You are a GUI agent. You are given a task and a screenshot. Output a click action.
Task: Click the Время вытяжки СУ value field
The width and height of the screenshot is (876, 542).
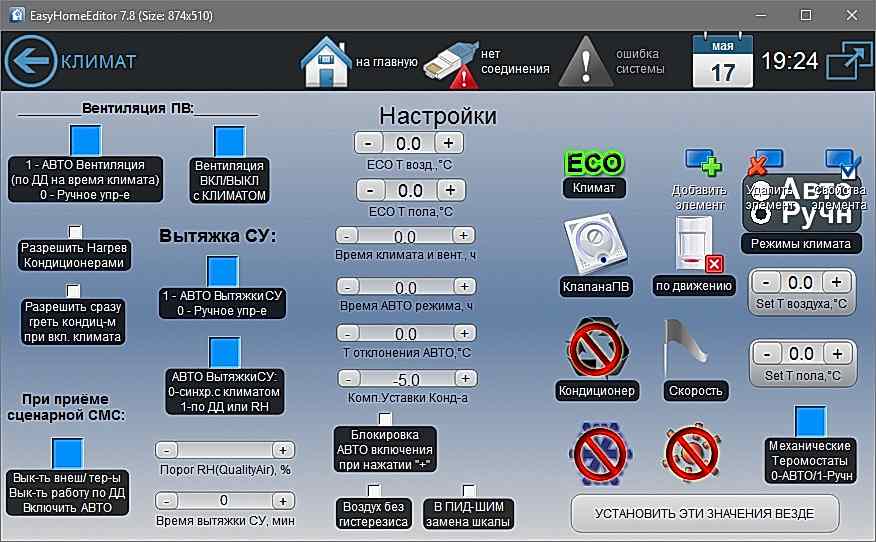225,501
